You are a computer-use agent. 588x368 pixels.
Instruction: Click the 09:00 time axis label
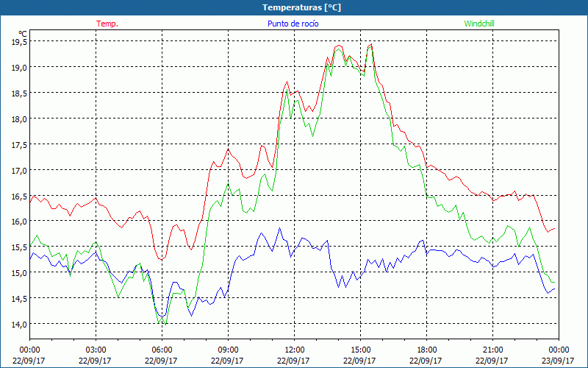pyautogui.click(x=228, y=350)
